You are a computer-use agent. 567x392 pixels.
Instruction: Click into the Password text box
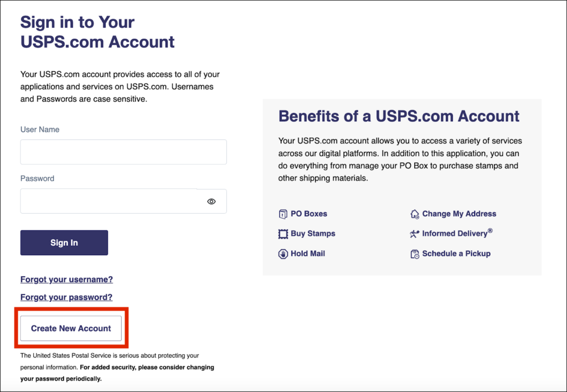coord(110,202)
